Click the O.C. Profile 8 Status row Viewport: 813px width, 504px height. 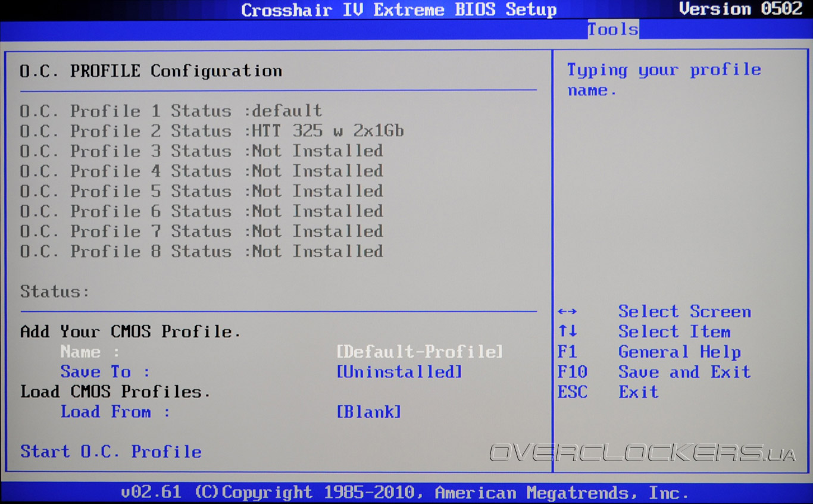click(x=201, y=251)
